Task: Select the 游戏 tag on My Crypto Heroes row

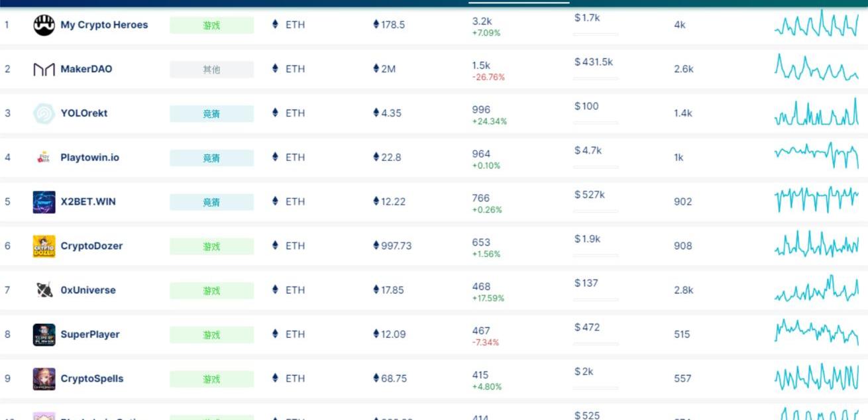Action: click(211, 25)
